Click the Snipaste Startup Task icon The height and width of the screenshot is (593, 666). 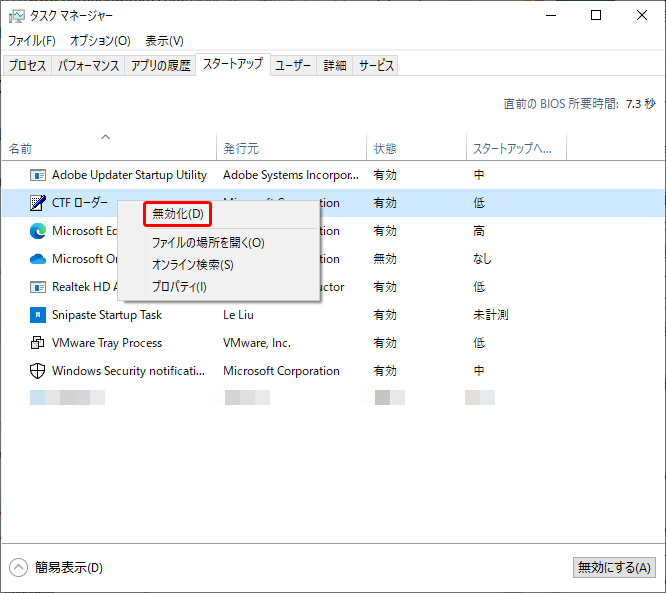(38, 315)
